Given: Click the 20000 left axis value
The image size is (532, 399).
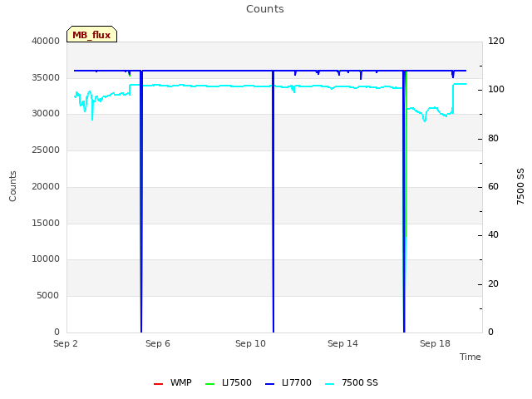Looking at the screenshot, I should (x=46, y=186).
